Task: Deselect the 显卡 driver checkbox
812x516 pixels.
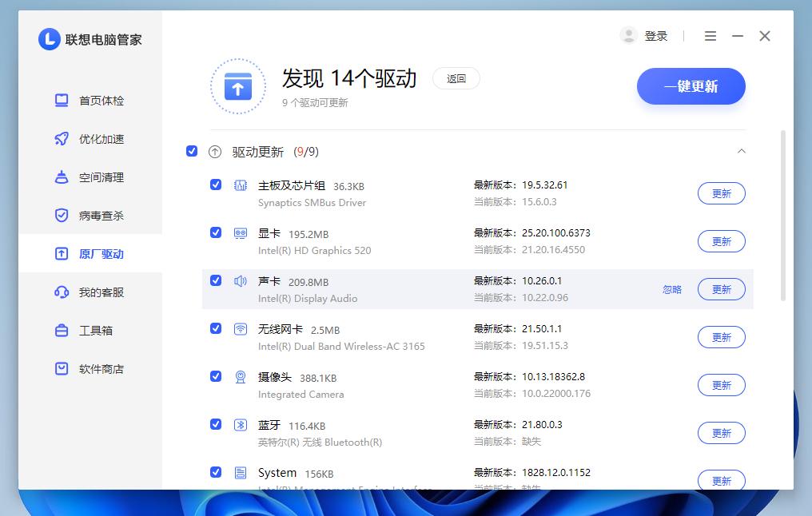Action: point(216,232)
